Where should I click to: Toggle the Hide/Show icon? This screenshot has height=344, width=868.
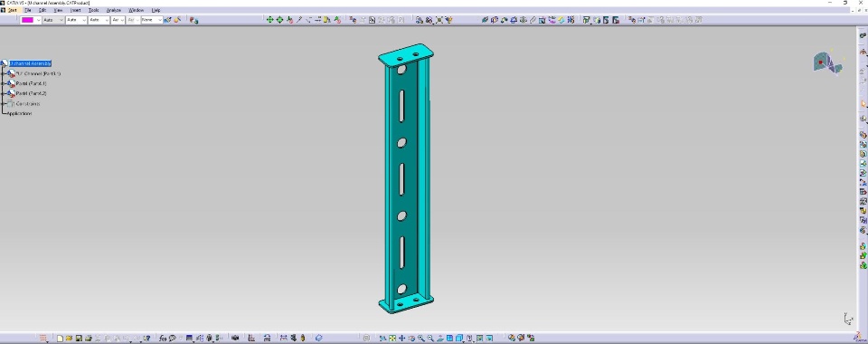pyautogui.click(x=479, y=338)
